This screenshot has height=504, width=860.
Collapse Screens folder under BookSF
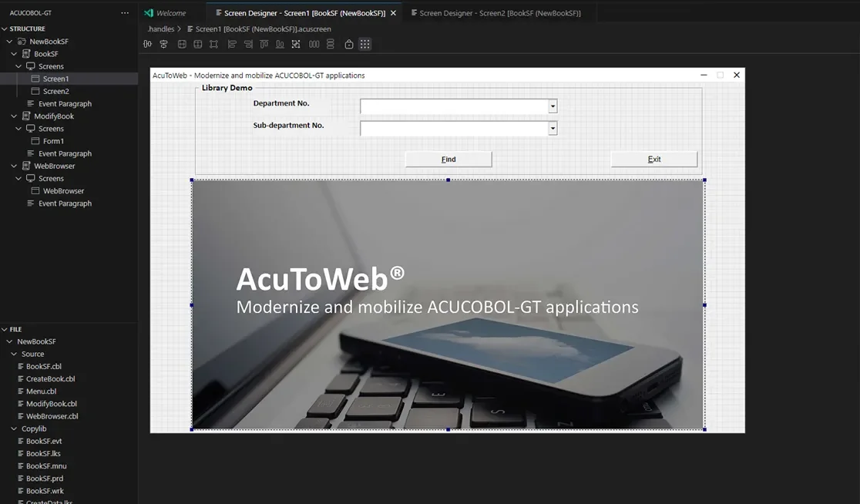click(x=18, y=66)
